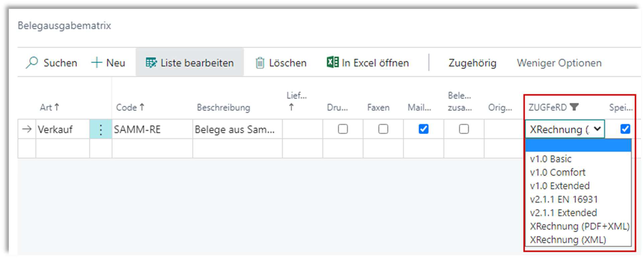Click the Liste bearbeiten grid icon
644x258 pixels.
tap(151, 63)
